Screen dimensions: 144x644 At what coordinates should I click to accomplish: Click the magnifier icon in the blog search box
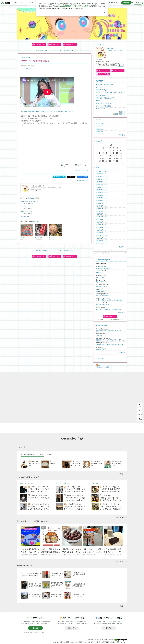pyautogui.click(x=125, y=253)
